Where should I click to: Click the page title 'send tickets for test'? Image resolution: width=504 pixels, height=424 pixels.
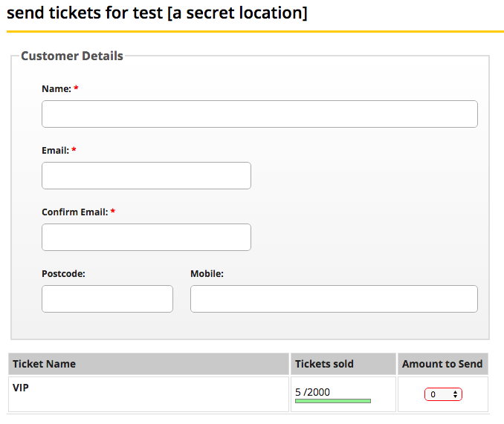coord(85,13)
